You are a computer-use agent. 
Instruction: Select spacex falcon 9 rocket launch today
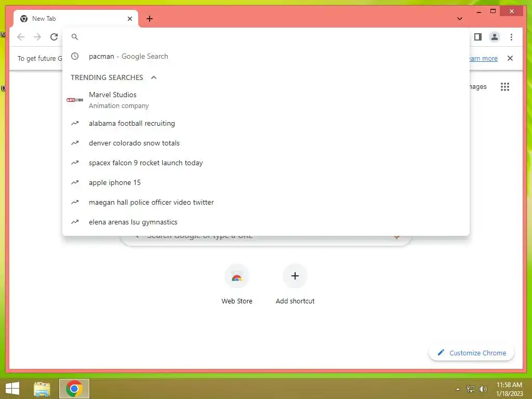pos(266,163)
